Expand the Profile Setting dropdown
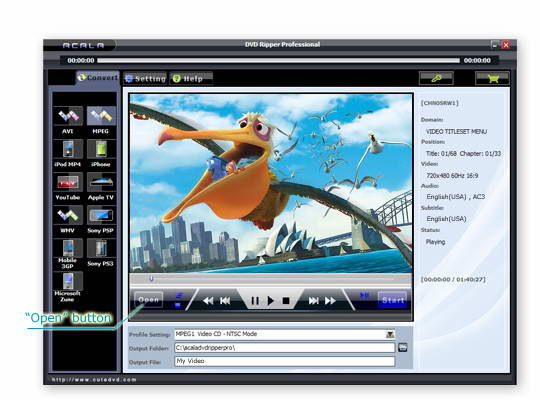540x400 pixels. coord(390,334)
